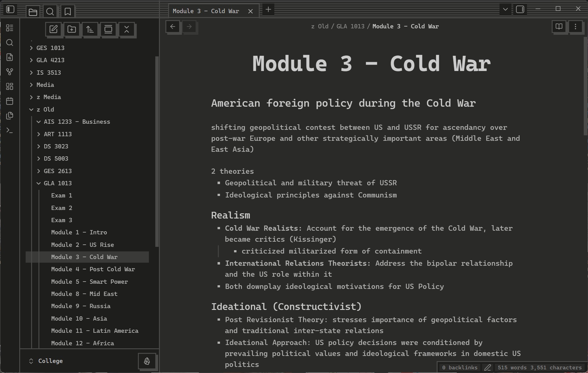Collapse the GLA 1013 folder

[39, 183]
